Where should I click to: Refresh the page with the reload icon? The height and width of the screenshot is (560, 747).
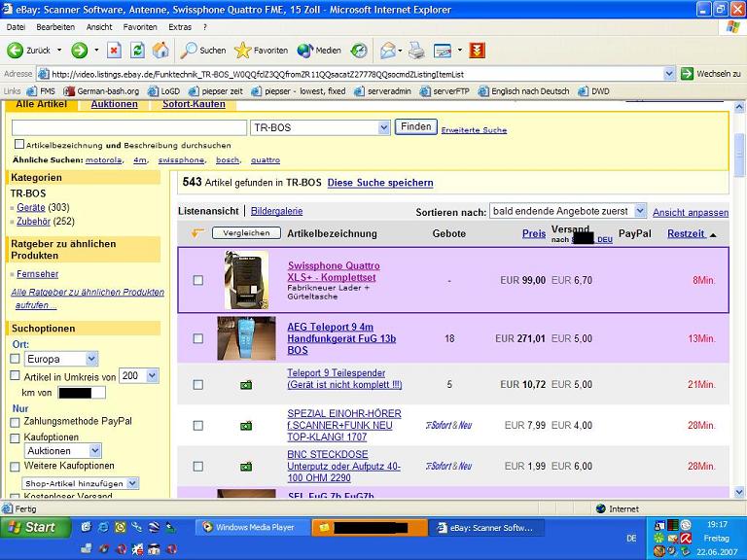(137, 51)
